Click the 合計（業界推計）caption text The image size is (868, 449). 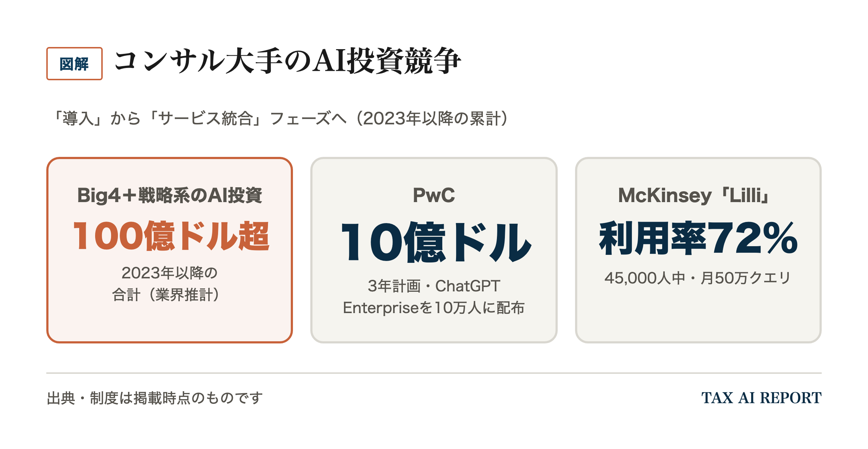pos(166,295)
